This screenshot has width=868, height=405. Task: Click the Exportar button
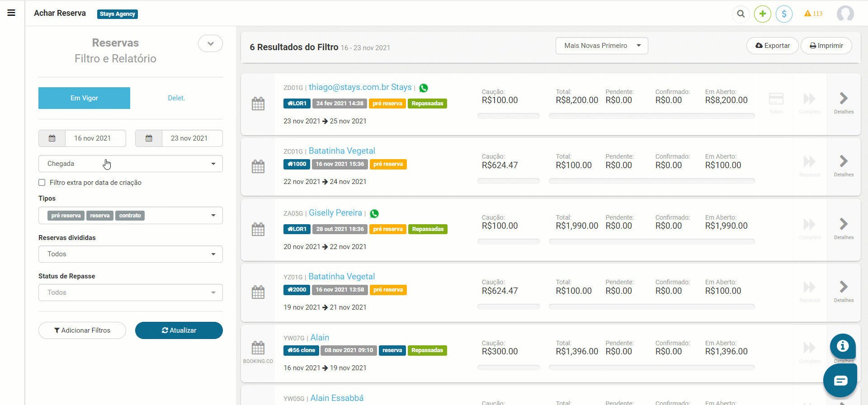(x=772, y=46)
